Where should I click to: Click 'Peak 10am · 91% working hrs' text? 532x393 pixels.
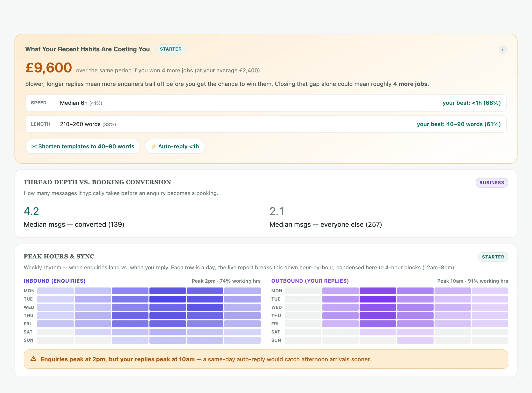click(473, 281)
